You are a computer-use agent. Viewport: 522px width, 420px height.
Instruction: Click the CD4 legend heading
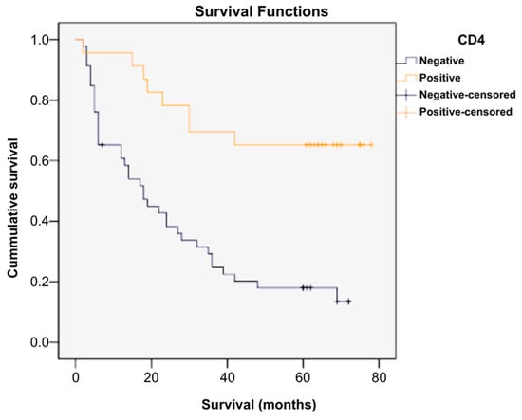tap(471, 40)
